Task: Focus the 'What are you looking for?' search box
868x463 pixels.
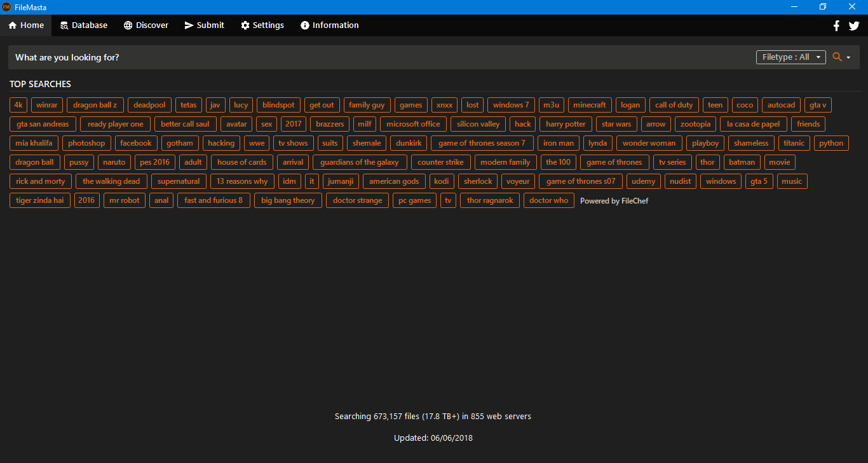Action: coord(381,57)
